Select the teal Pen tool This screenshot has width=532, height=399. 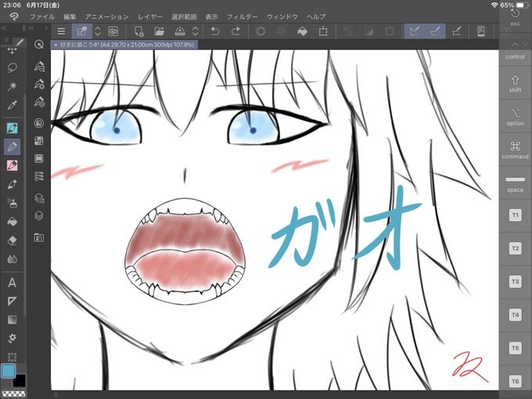pos(13,128)
